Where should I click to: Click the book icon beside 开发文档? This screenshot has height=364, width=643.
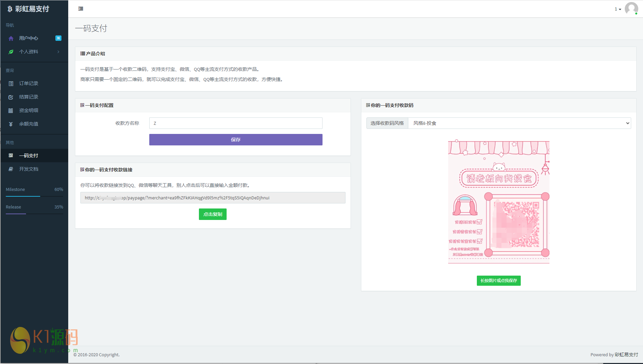[x=11, y=169]
